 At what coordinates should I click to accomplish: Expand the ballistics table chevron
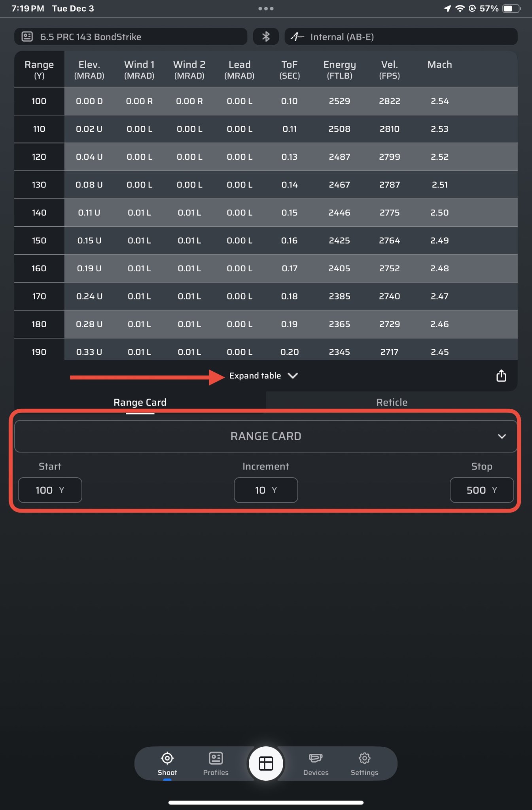293,376
